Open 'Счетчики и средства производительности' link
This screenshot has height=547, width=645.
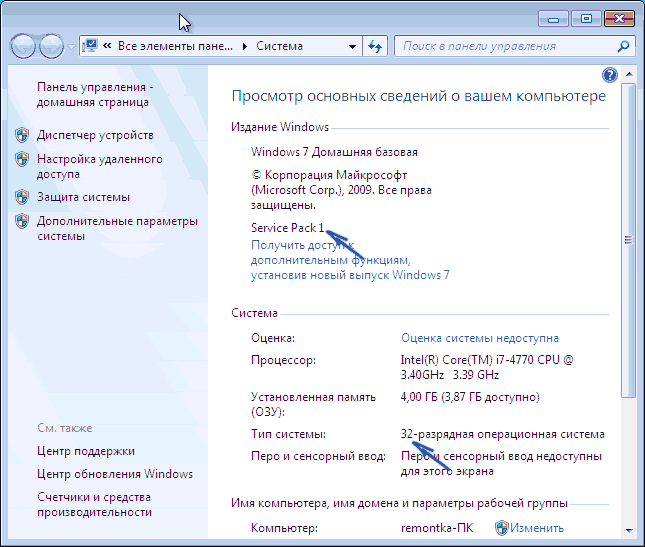[x=95, y=505]
